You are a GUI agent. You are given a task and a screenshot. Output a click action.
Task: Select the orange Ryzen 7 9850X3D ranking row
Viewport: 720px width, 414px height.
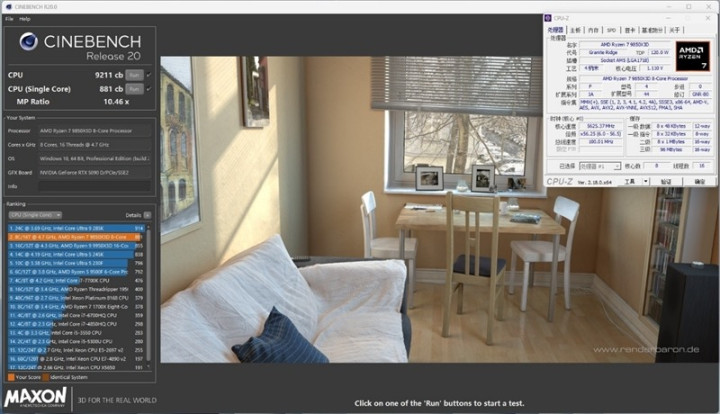click(x=76, y=237)
